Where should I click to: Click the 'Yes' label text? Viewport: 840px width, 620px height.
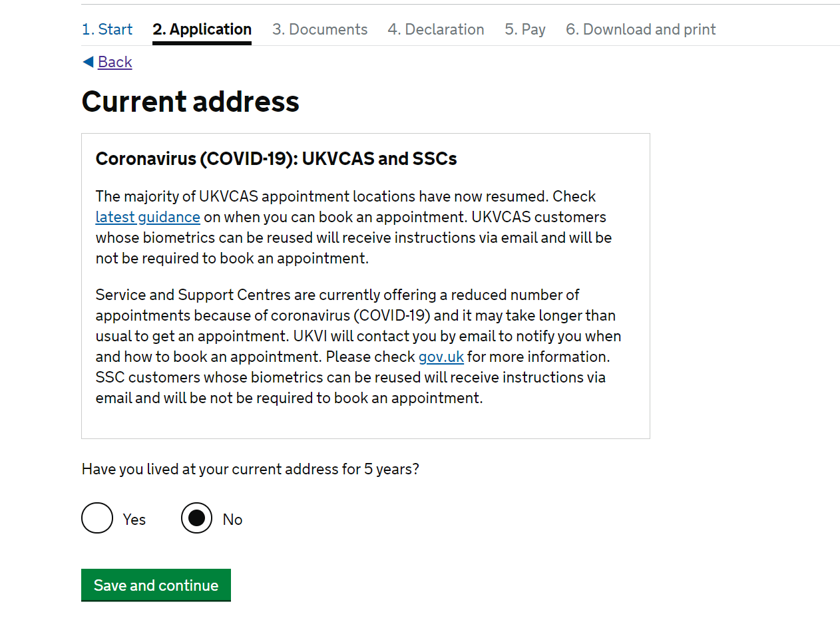pos(134,520)
